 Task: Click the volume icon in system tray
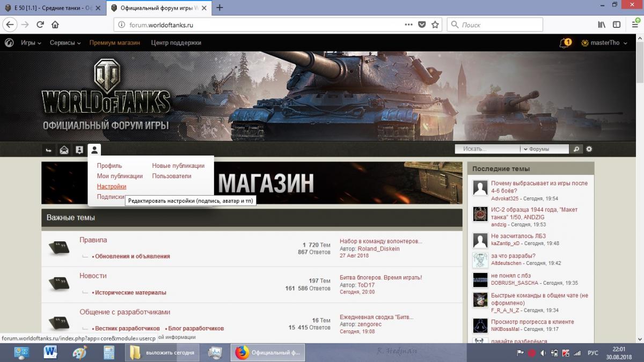tap(543, 353)
